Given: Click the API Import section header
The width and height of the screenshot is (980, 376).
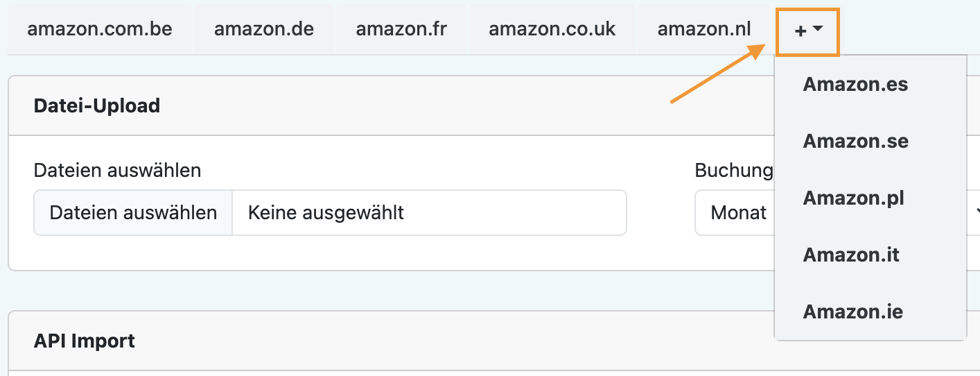Looking at the screenshot, I should [85, 341].
